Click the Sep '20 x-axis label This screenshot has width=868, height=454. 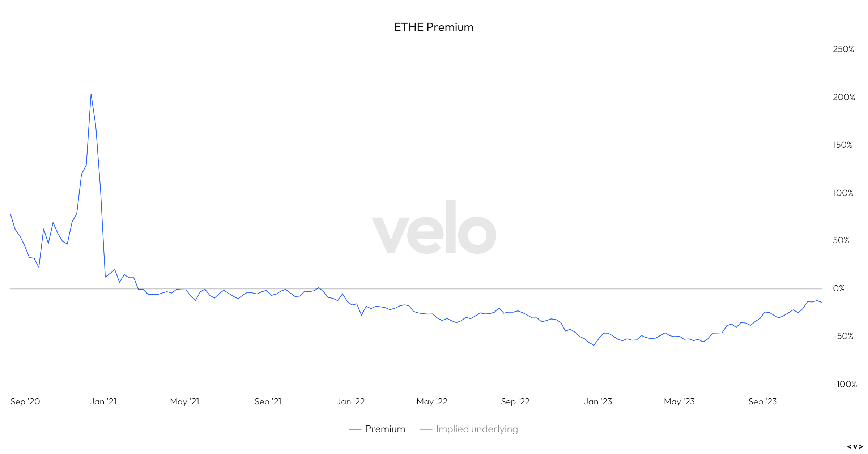25,402
